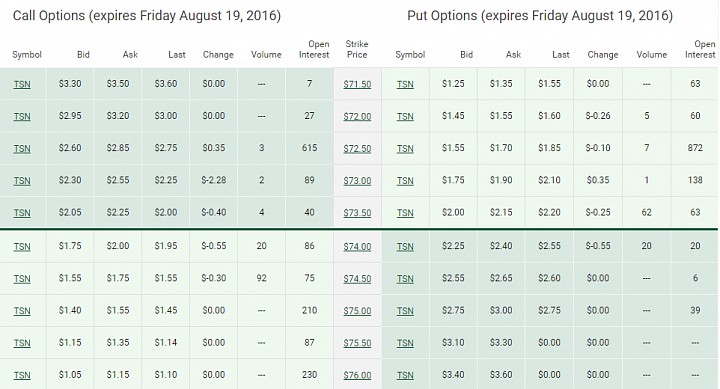
Task: Select the Strike Price column header
Action: (357, 49)
